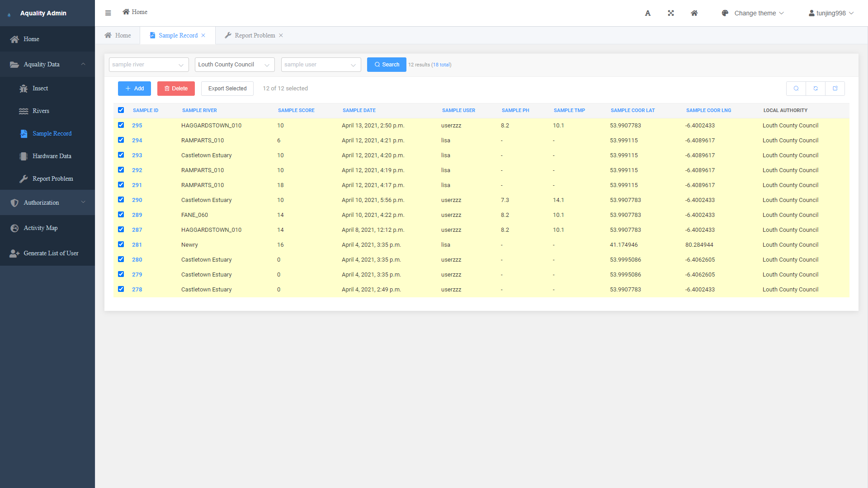Click the refresh icon button above the table
This screenshot has height=488, width=868.
click(x=816, y=89)
